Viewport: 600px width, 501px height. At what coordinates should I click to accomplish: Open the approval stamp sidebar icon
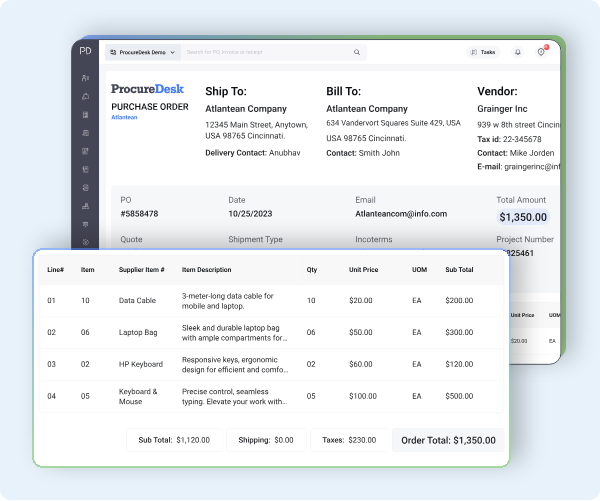click(85, 206)
